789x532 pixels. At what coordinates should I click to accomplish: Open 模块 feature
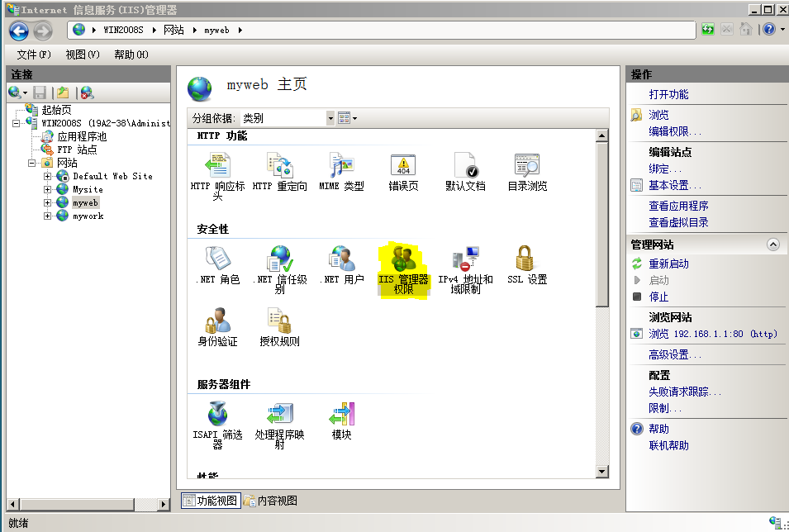(x=342, y=420)
